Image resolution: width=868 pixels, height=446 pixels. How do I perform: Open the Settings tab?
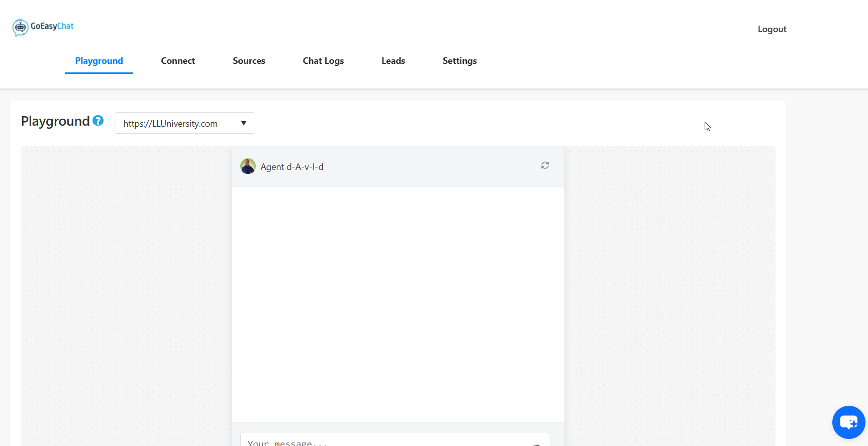point(459,61)
